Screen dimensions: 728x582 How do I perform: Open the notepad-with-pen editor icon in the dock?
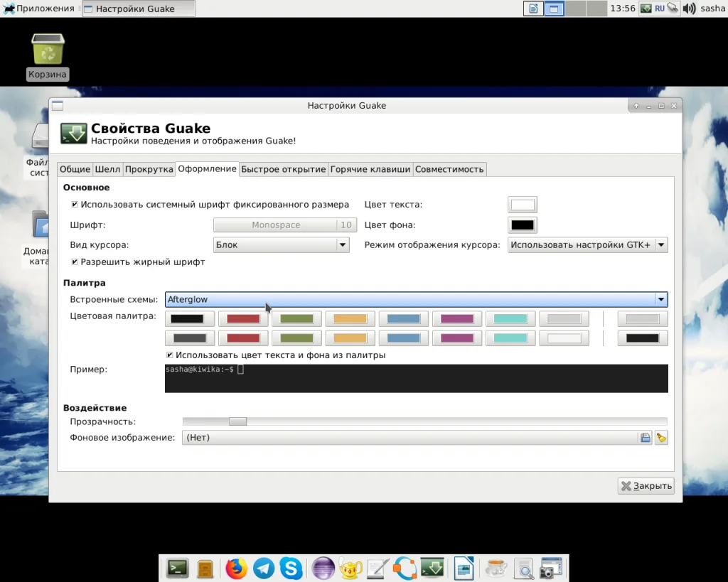(x=378, y=568)
